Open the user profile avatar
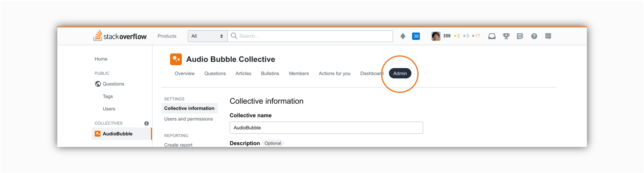Screen dimensions: 644x173 (436, 36)
